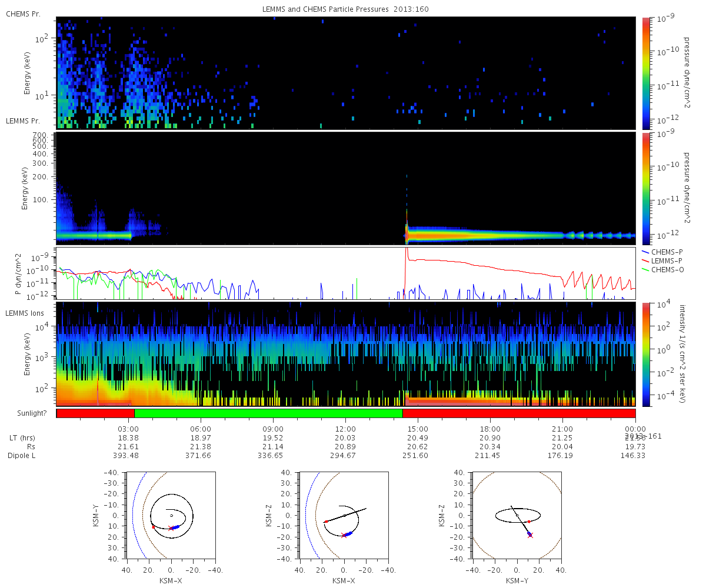706x588 pixels.
Task: Click the KSM-Y vs KSM-Z orbit plot
Action: coord(517,515)
